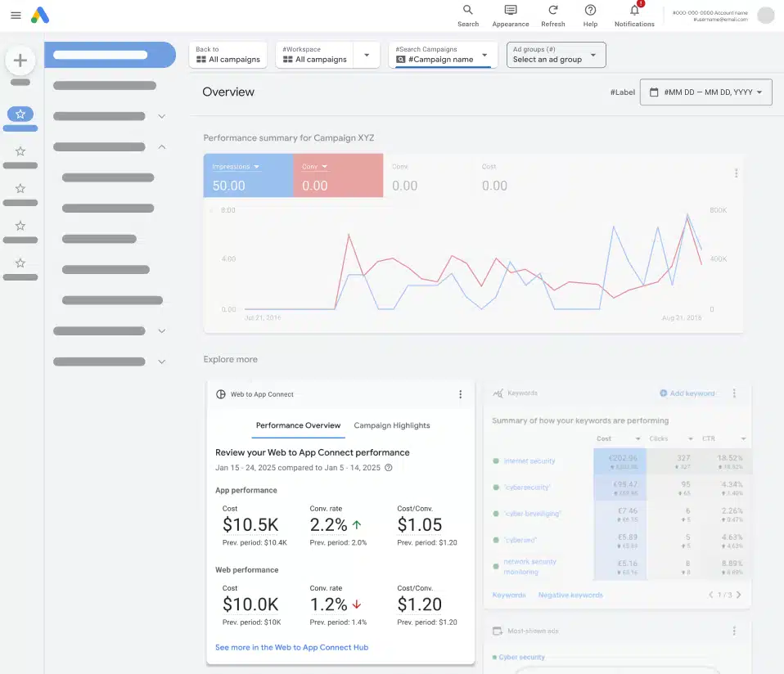Open the hamburger navigation menu

[14, 14]
